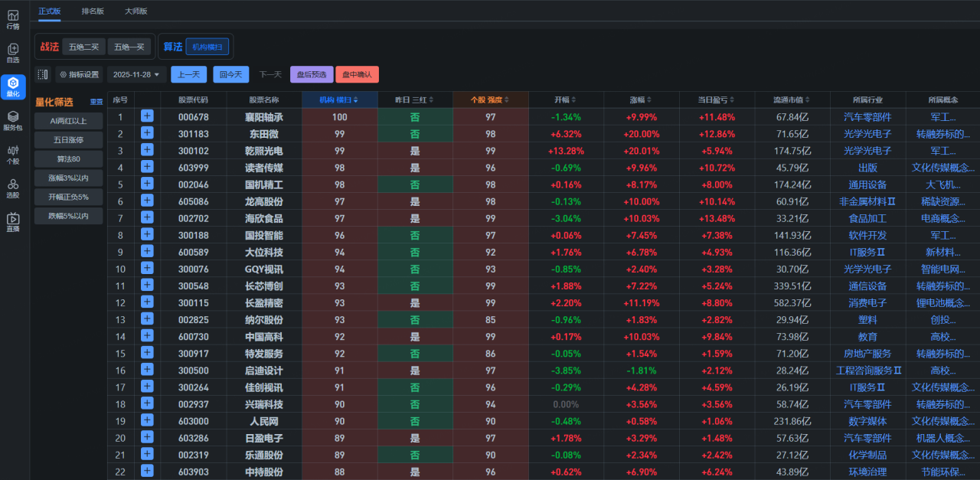Open the 直播 live stream icon
Screen dimensions: 980x480
coord(13,222)
